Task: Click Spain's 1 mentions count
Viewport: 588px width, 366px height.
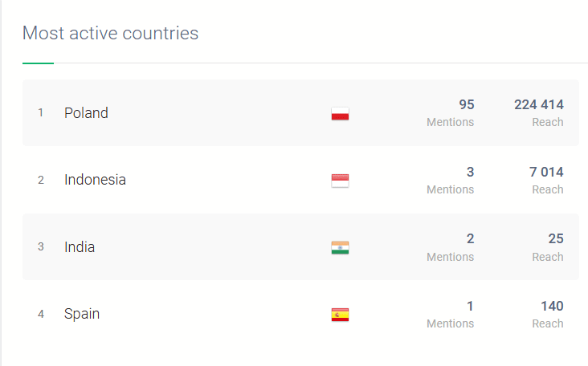Action: tap(470, 306)
